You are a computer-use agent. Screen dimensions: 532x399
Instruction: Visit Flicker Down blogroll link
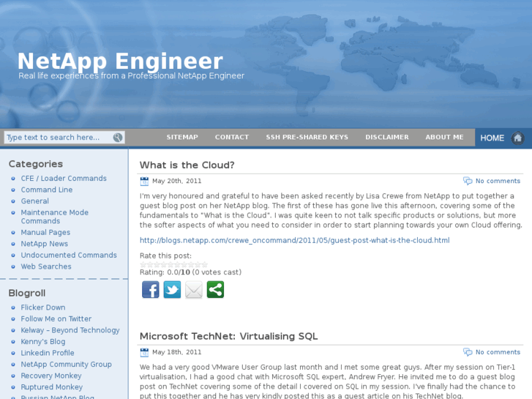point(43,307)
